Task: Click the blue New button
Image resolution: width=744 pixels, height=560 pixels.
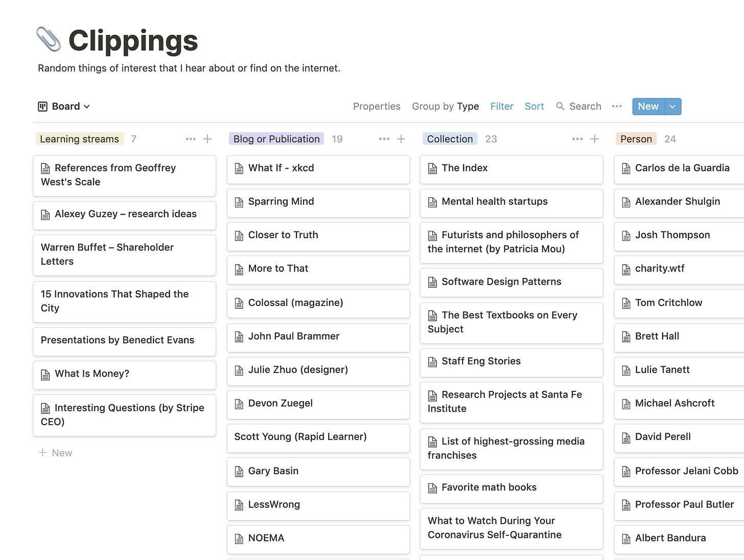Action: tap(648, 106)
